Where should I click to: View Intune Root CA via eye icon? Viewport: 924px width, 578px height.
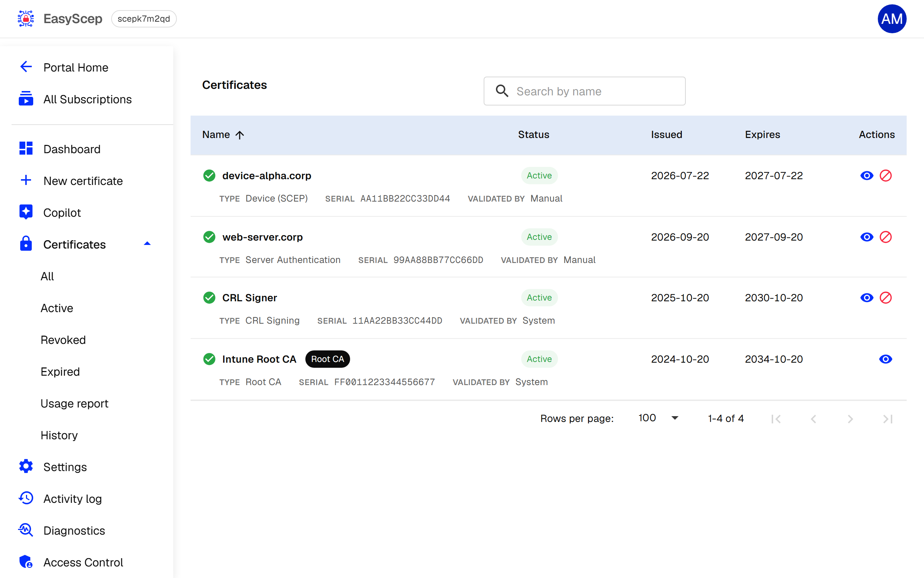click(x=885, y=359)
